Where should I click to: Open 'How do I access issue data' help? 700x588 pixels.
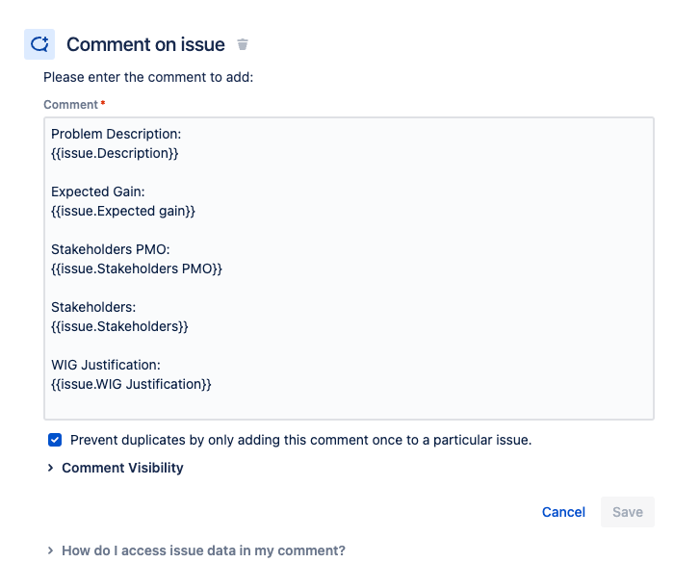(x=203, y=550)
